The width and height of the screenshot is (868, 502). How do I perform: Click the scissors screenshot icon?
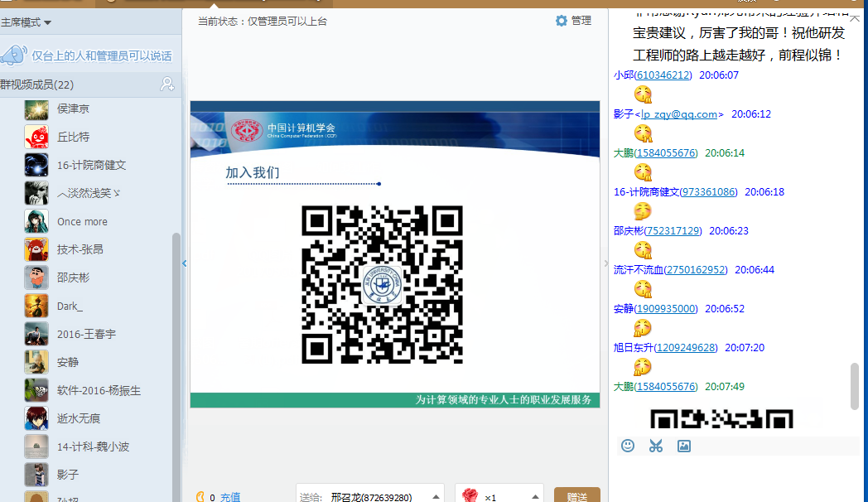tap(656, 446)
